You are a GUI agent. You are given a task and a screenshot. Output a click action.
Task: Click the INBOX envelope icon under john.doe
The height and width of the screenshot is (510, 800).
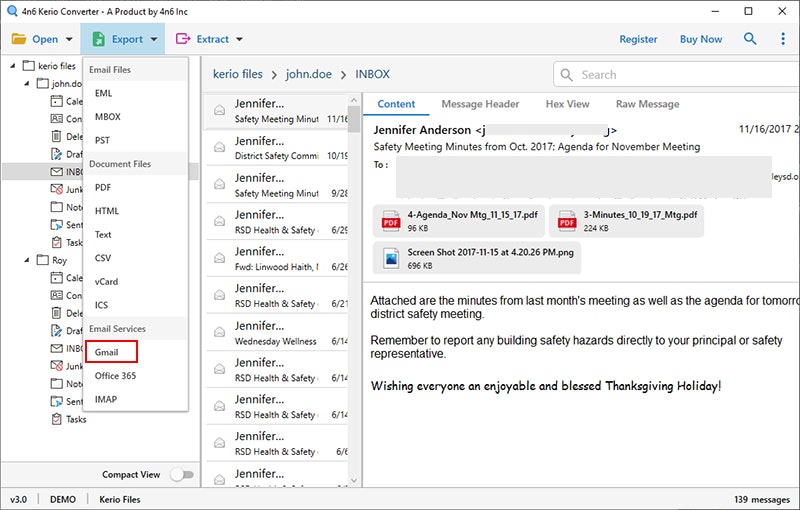(56, 172)
